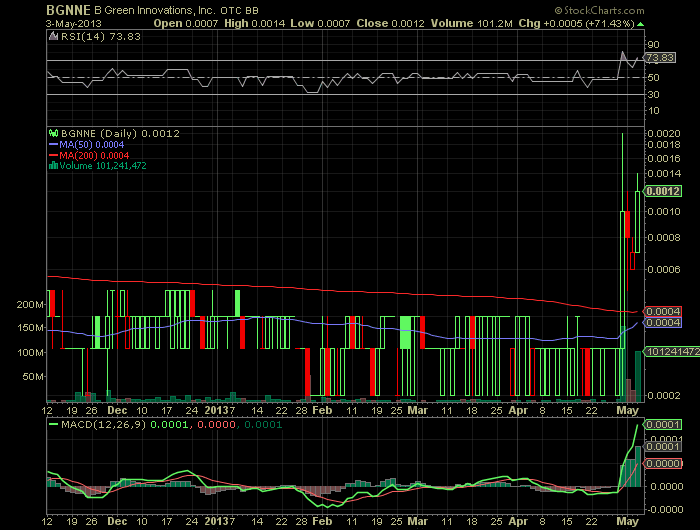Image resolution: width=700 pixels, height=530 pixels.
Task: Click the red MA(200) legend line swatch
Action: 53,155
